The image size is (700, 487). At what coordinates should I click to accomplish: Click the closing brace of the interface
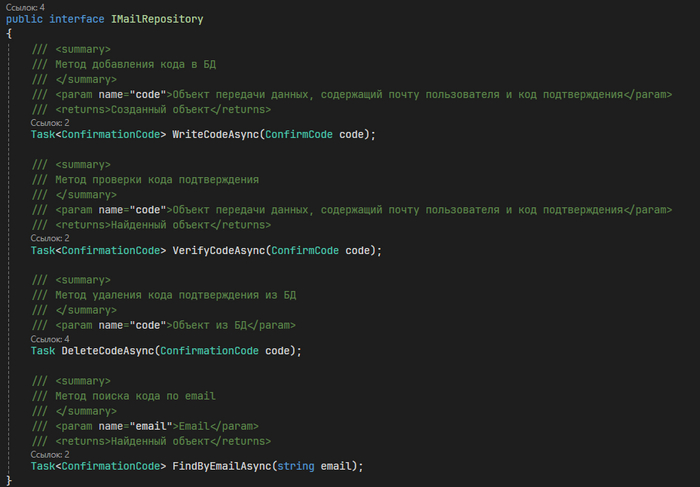9,480
